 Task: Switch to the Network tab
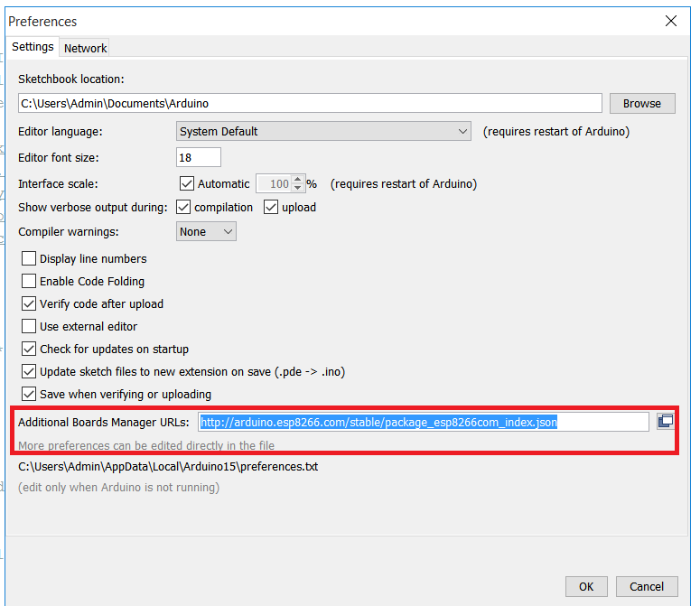click(x=85, y=48)
